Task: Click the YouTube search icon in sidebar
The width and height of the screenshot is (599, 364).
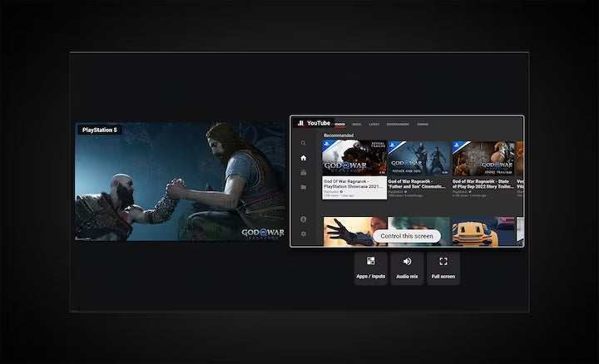Action: 304,143
